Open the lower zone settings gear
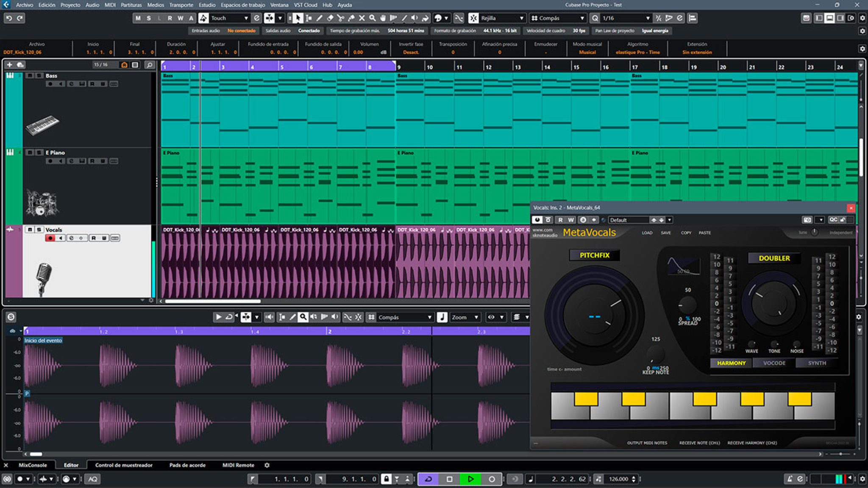 pos(267,465)
